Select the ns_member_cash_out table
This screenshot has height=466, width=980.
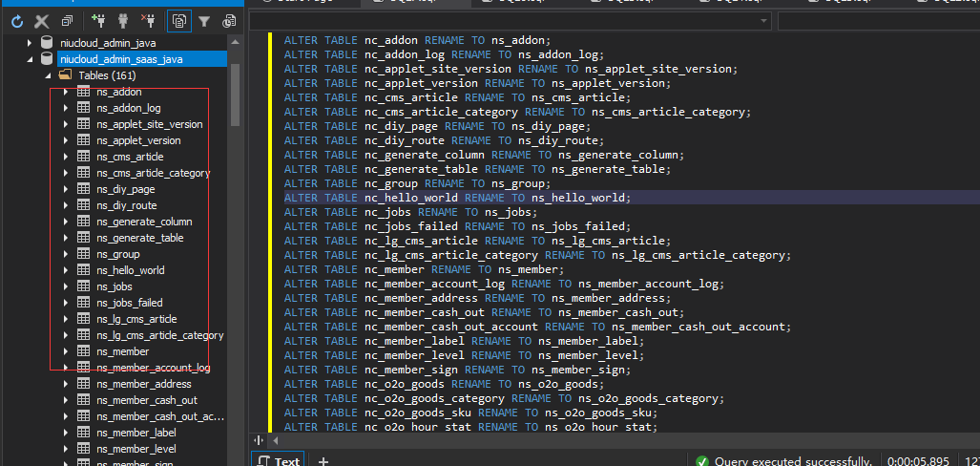(147, 400)
